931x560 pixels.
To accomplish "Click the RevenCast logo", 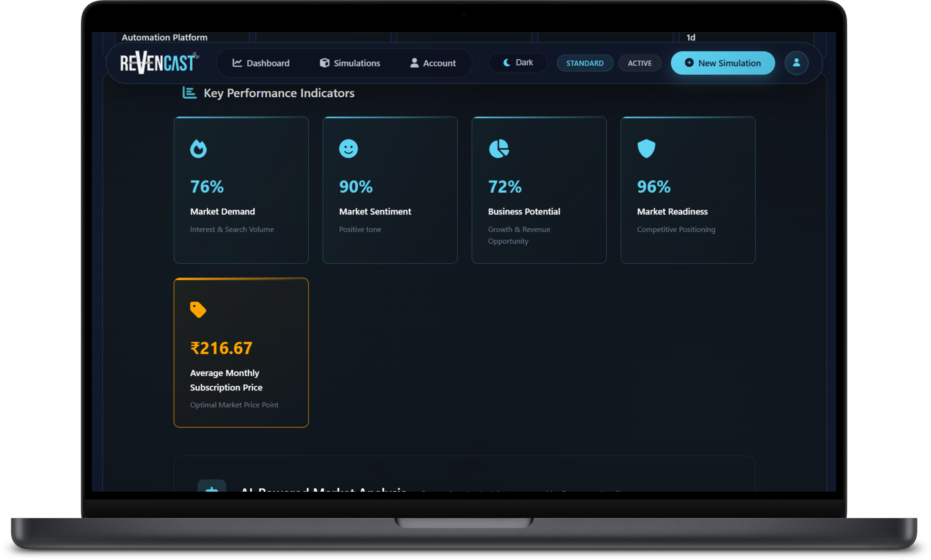I will (x=159, y=62).
